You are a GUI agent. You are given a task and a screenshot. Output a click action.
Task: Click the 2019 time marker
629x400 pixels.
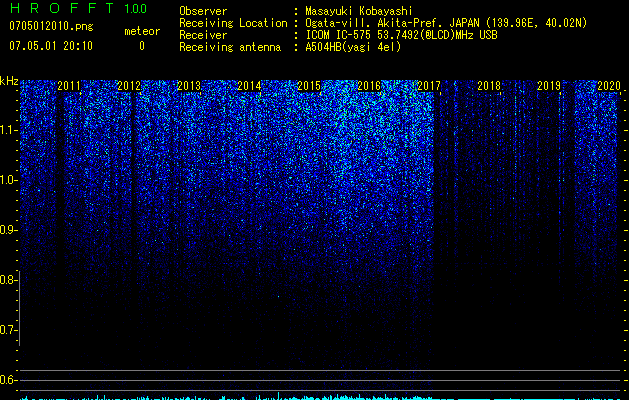point(549,86)
